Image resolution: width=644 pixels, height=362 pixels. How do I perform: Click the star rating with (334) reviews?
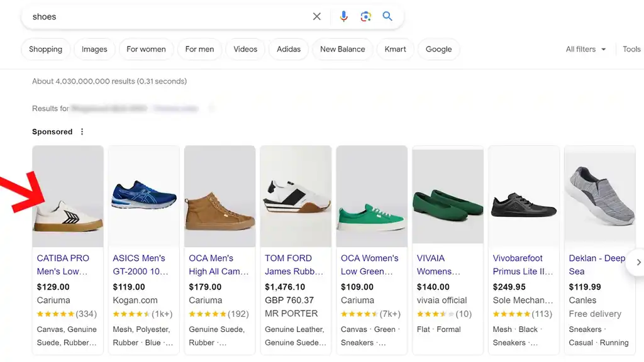[x=67, y=314]
